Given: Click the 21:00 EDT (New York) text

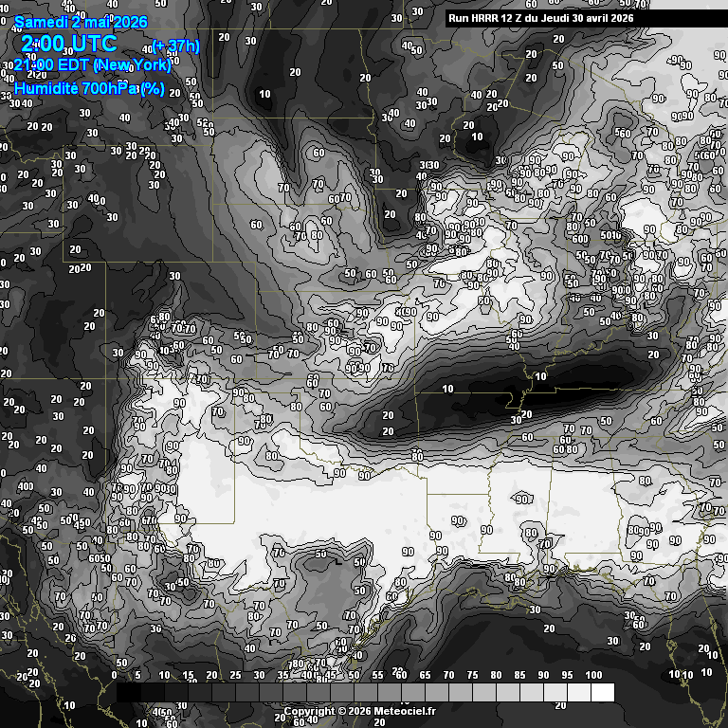Looking at the screenshot, I should pyautogui.click(x=92, y=65).
